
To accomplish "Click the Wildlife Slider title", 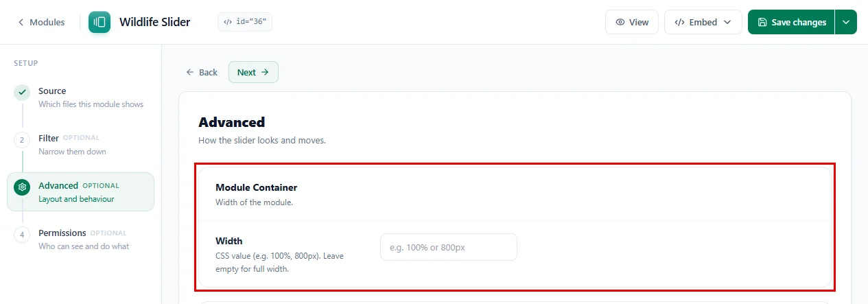I will pyautogui.click(x=155, y=22).
